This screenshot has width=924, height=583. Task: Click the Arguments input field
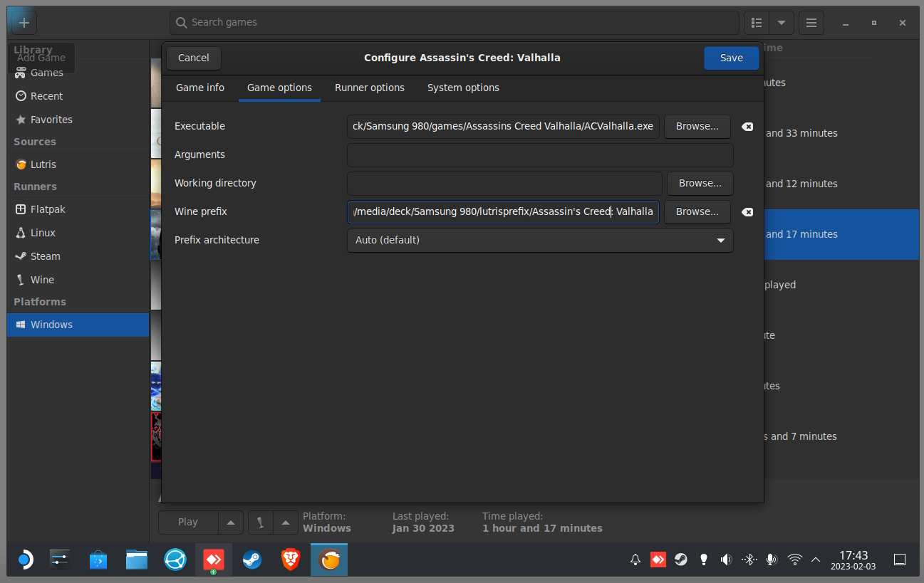(540, 155)
